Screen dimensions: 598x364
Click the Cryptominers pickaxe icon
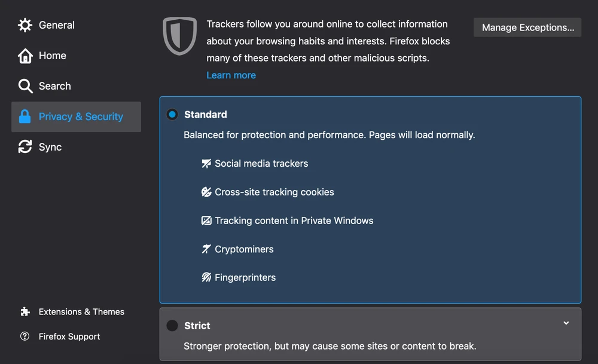(206, 249)
